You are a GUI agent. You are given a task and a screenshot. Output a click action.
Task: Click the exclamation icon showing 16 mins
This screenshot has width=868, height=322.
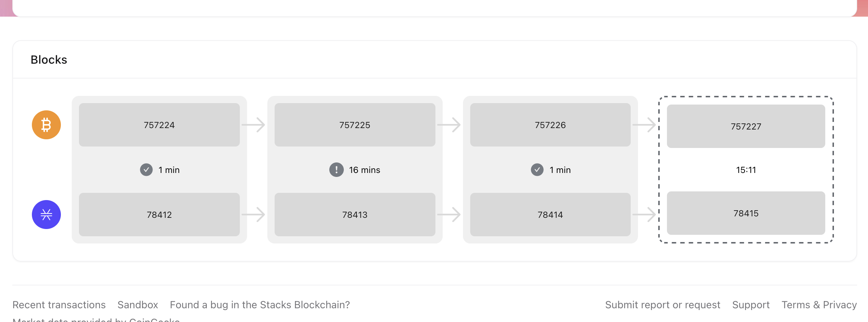[336, 169]
